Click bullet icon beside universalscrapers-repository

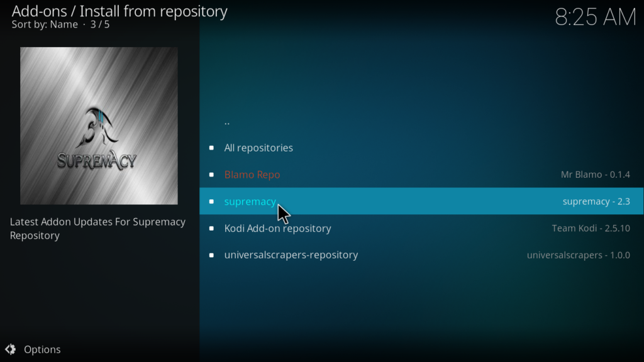pos(211,255)
